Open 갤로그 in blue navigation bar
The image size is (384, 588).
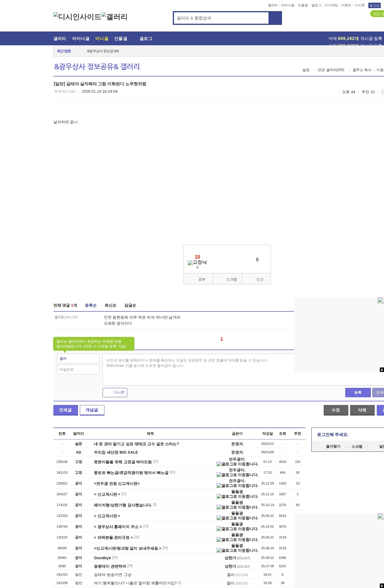tap(146, 38)
